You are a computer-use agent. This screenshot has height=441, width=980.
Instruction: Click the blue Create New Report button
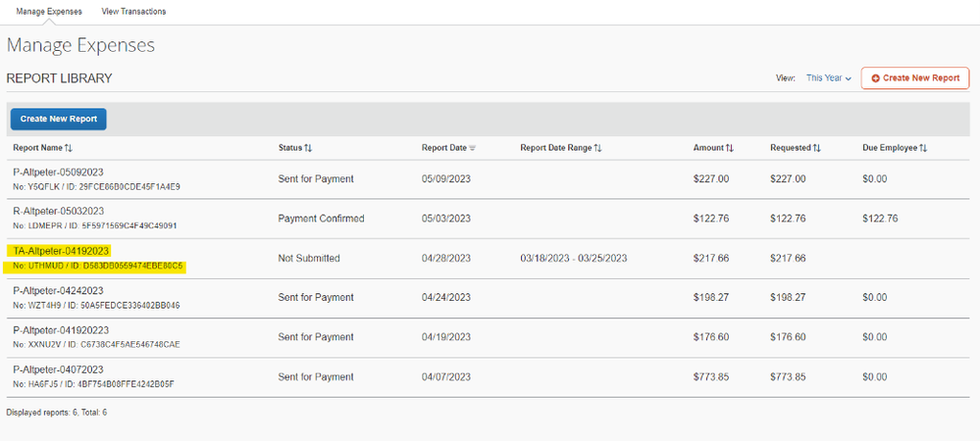pos(59,119)
